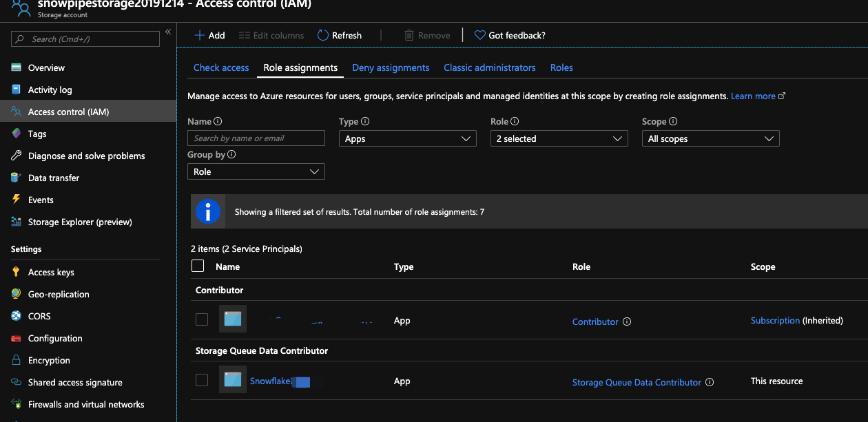The image size is (868, 422).
Task: Click the Storage Explorer (preview) icon
Action: click(16, 222)
